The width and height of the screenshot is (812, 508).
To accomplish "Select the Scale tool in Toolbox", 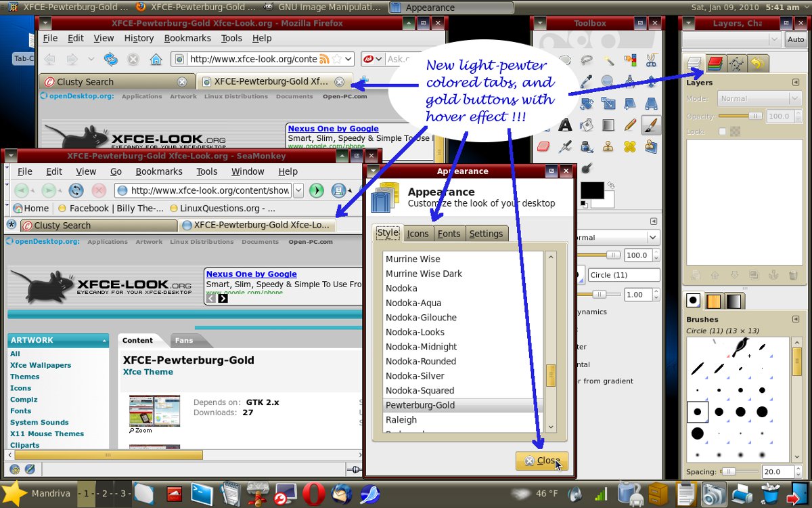I will coord(608,103).
